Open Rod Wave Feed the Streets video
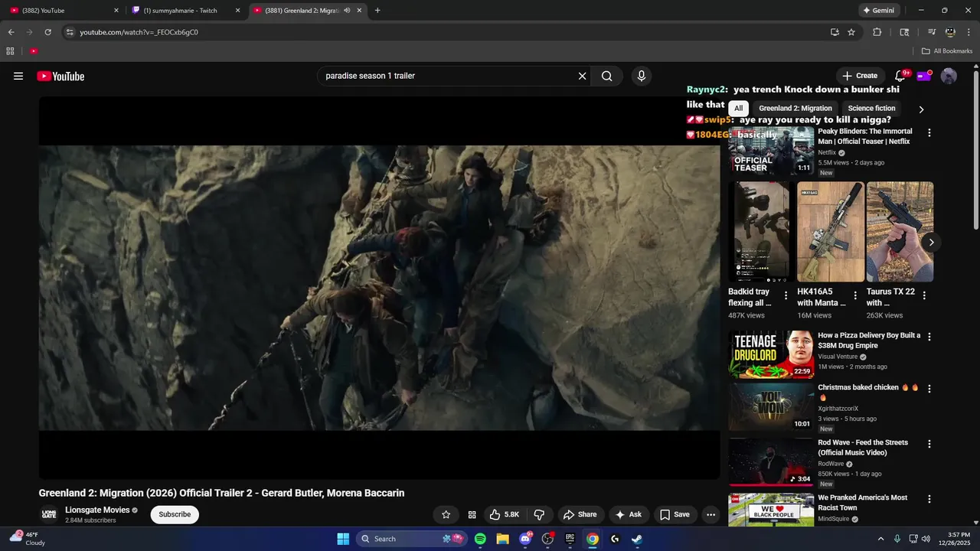 tap(771, 461)
